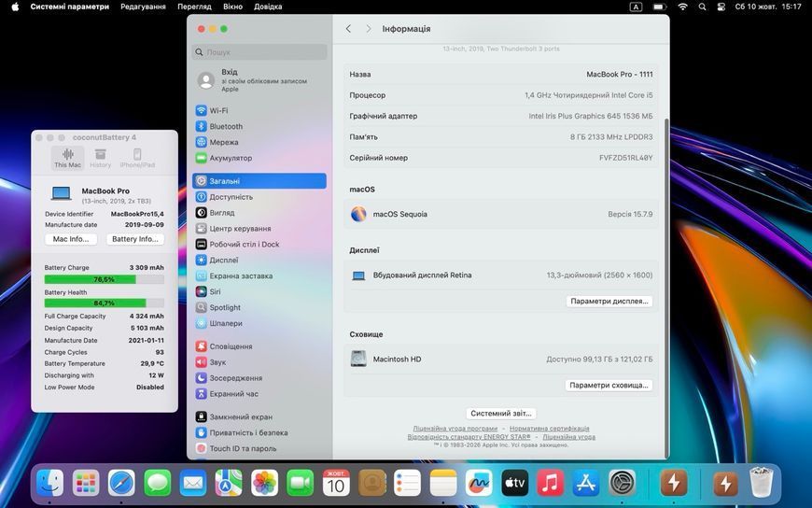This screenshot has height=508, width=812.
Task: Open Редагування menu in menu bar
Action: click(x=143, y=7)
